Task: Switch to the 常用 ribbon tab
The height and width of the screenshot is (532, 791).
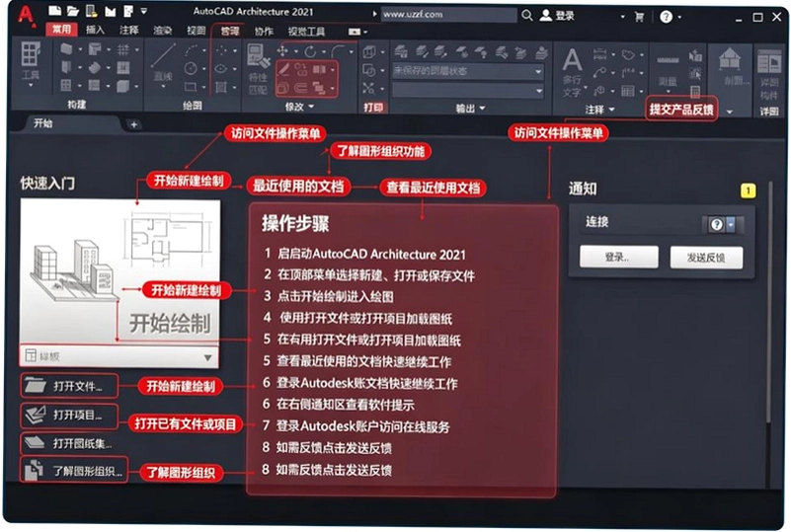Action: click(x=61, y=30)
